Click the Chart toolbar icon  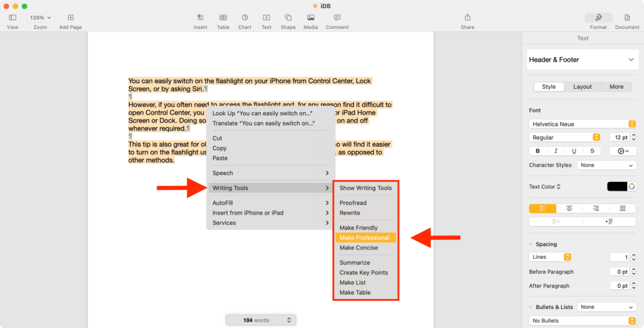pyautogui.click(x=245, y=18)
